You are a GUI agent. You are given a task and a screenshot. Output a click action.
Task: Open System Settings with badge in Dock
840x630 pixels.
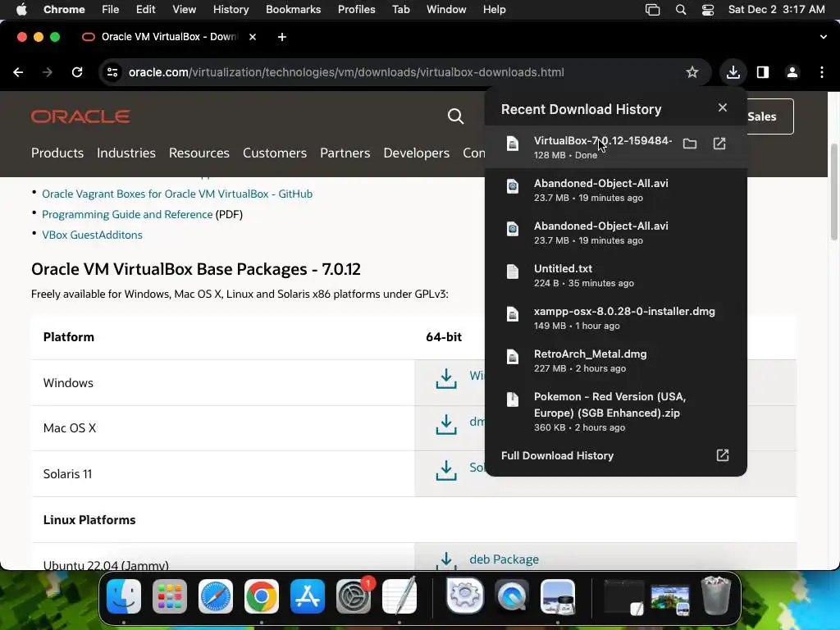[x=354, y=596]
